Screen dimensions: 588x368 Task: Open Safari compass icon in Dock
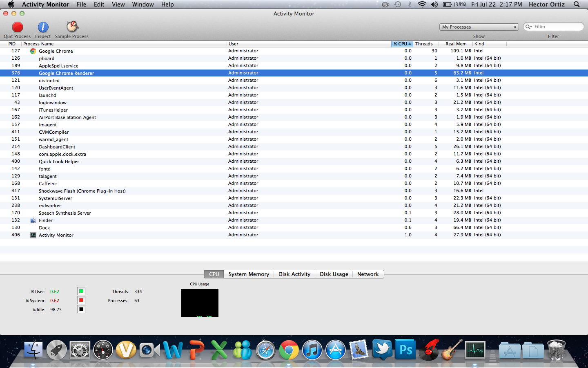coord(266,350)
